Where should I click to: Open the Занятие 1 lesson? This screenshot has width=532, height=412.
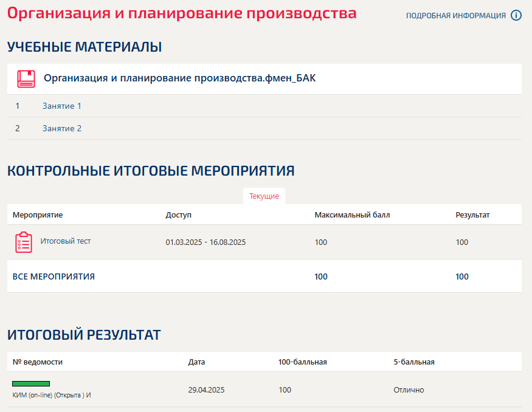[x=61, y=106]
